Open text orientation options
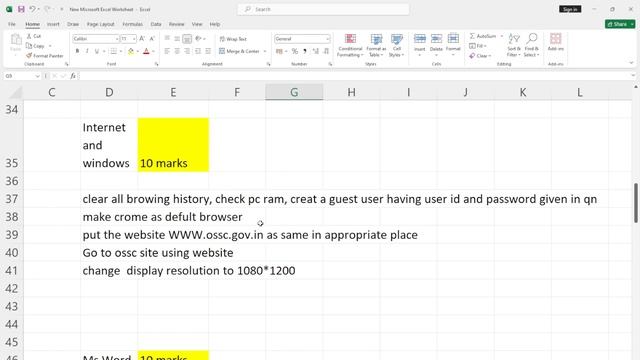Viewport: 640px width, 360px height. pos(200,39)
